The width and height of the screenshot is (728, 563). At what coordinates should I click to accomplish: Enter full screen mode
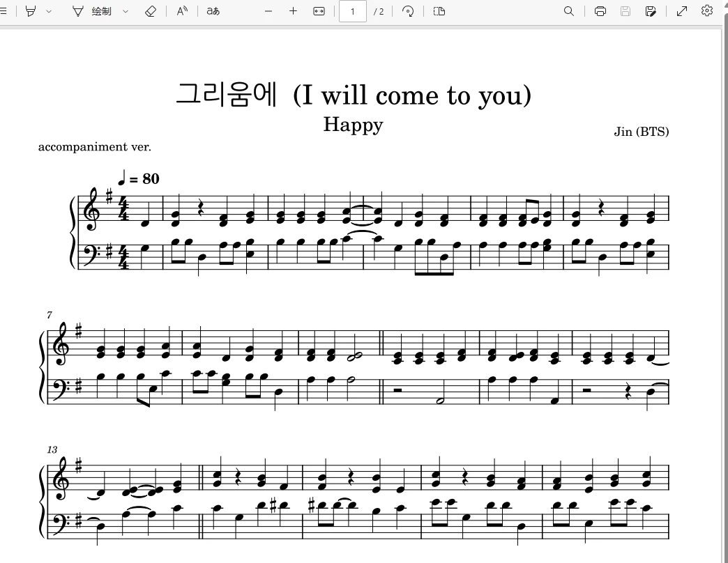[x=682, y=11]
